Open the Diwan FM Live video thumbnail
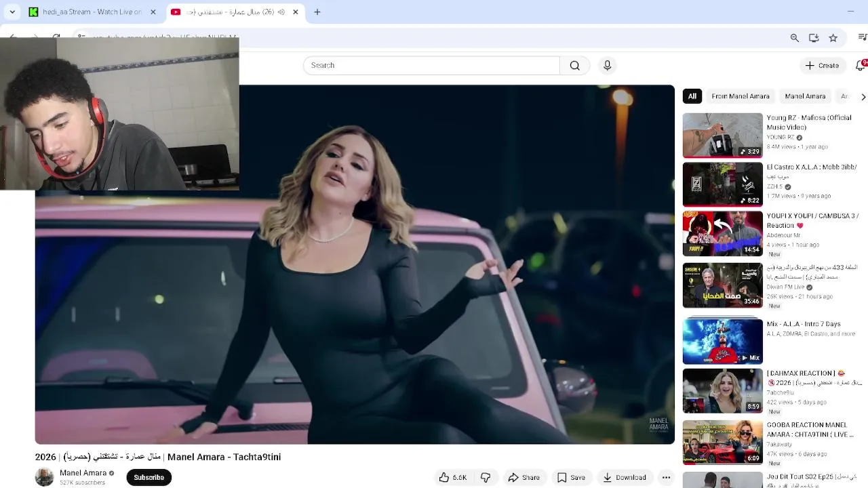 722,285
